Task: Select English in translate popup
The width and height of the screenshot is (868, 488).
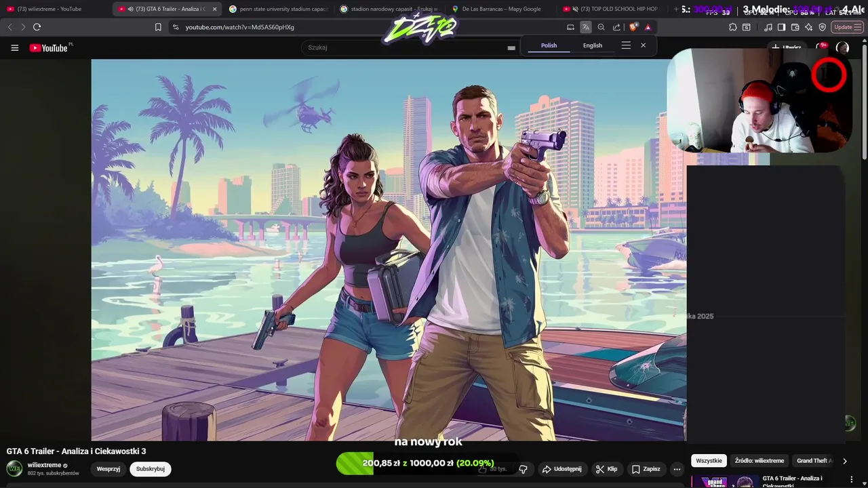Action: [592, 45]
